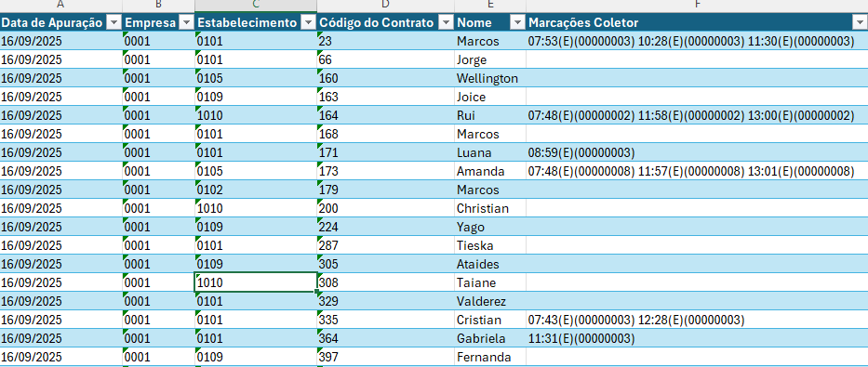Select contract code cell 163
Viewport: 868px width, 367px height.
click(x=386, y=97)
